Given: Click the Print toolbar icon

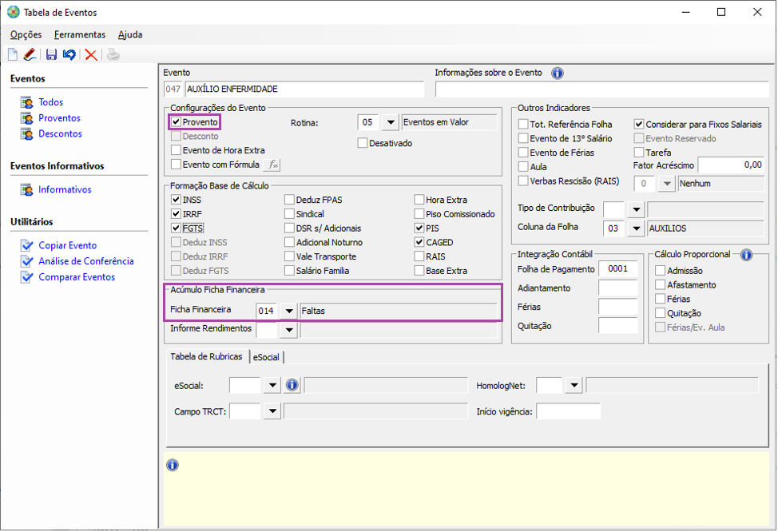Looking at the screenshot, I should [113, 54].
